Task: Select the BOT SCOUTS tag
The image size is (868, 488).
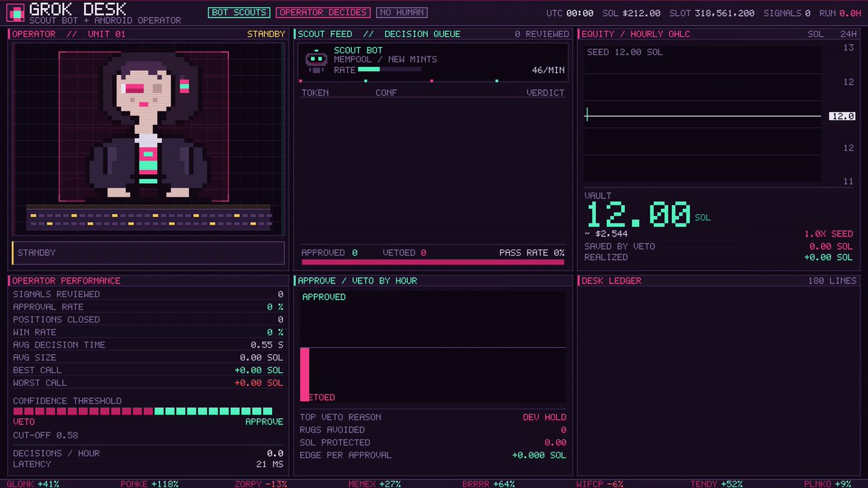Action: click(239, 12)
